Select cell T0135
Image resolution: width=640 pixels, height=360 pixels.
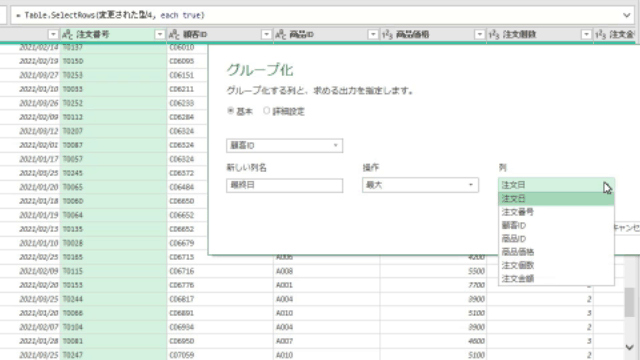click(x=113, y=229)
